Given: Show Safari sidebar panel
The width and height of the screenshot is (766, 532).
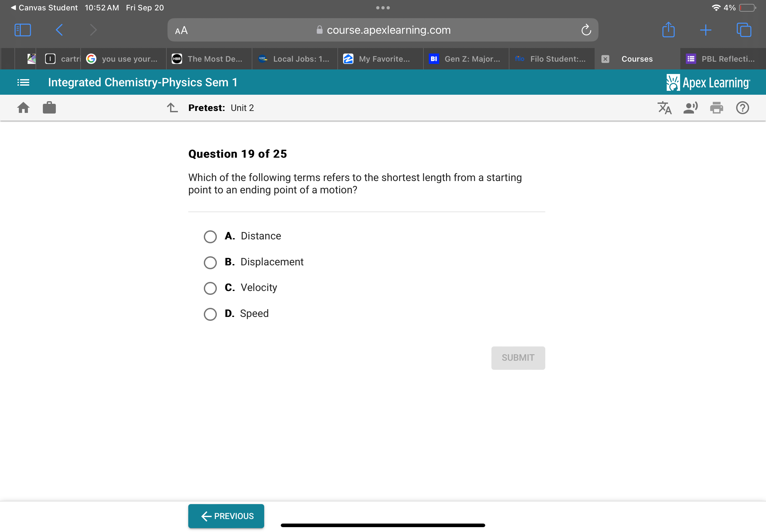Looking at the screenshot, I should pos(23,30).
